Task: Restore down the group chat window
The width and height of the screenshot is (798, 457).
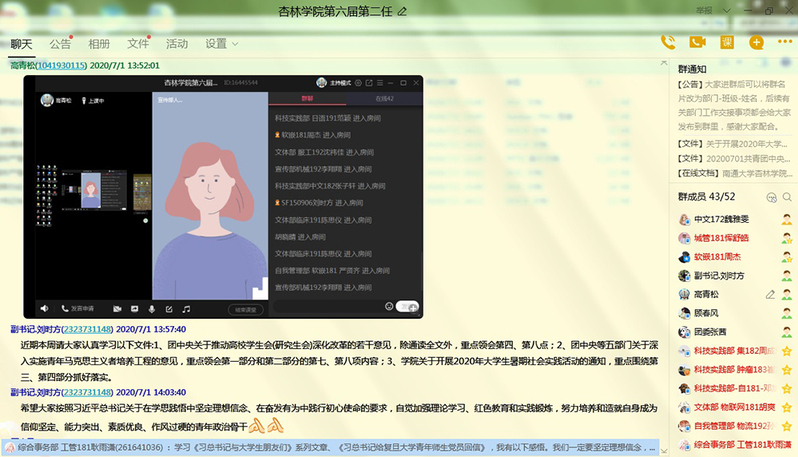Action: pyautogui.click(x=769, y=10)
